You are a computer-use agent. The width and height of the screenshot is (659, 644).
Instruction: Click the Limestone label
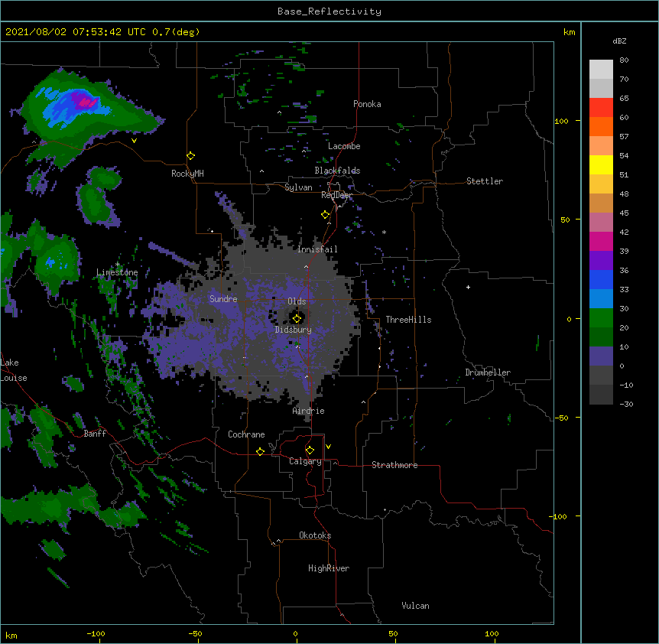(117, 272)
